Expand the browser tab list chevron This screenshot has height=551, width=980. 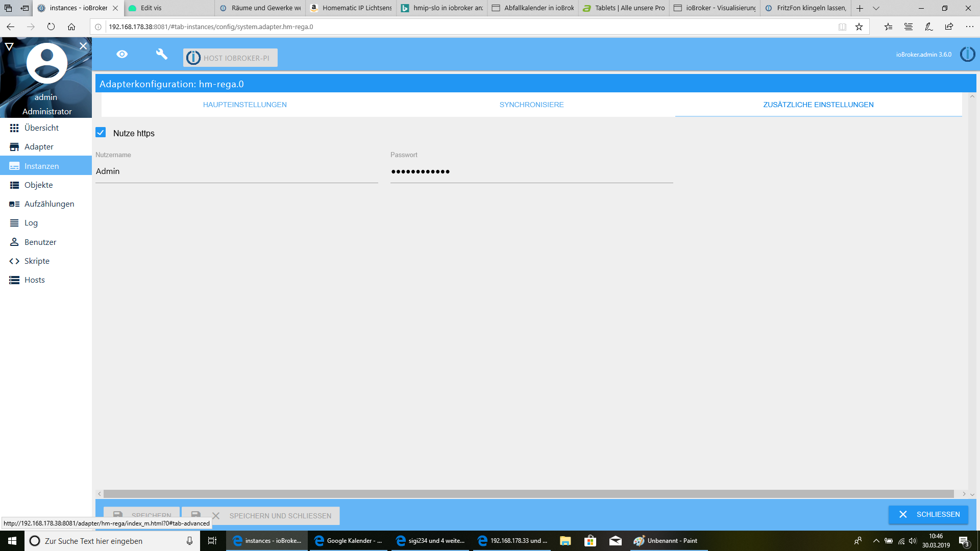[876, 8]
